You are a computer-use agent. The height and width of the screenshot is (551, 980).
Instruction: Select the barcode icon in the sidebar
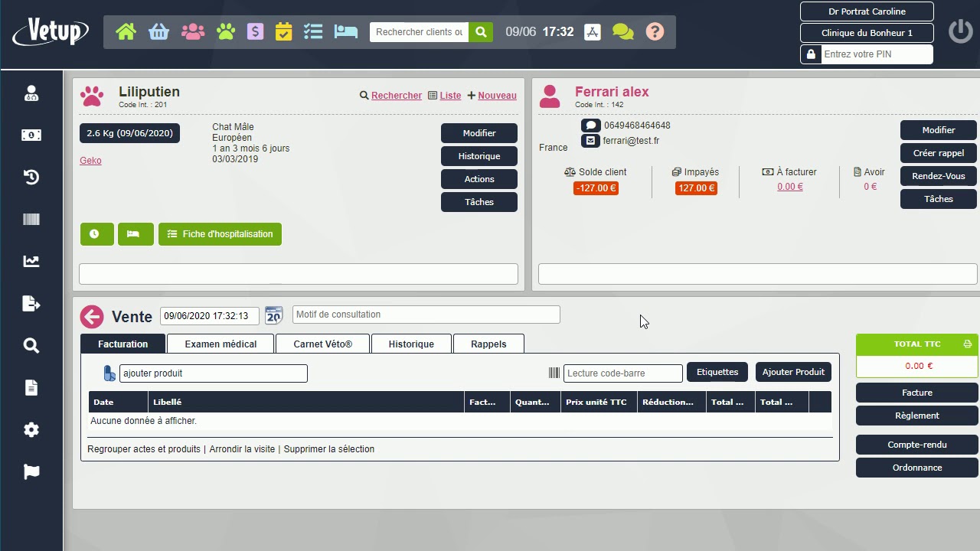pyautogui.click(x=31, y=219)
